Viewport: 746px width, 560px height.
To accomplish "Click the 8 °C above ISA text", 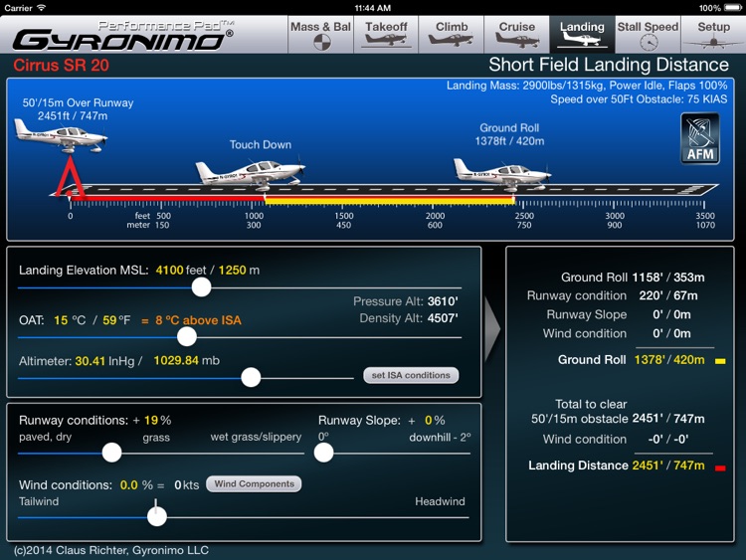I will [198, 320].
